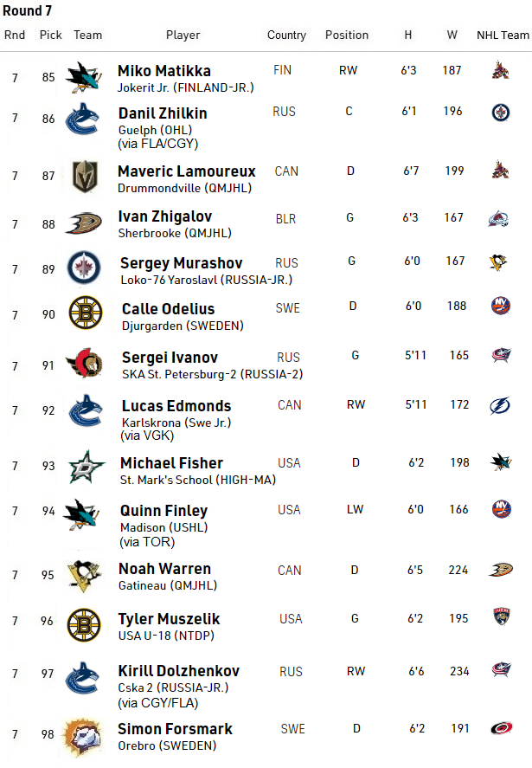The image size is (532, 768).
Task: Click the Anaheim Ducks team logo at pick 88
Action: 85,223
